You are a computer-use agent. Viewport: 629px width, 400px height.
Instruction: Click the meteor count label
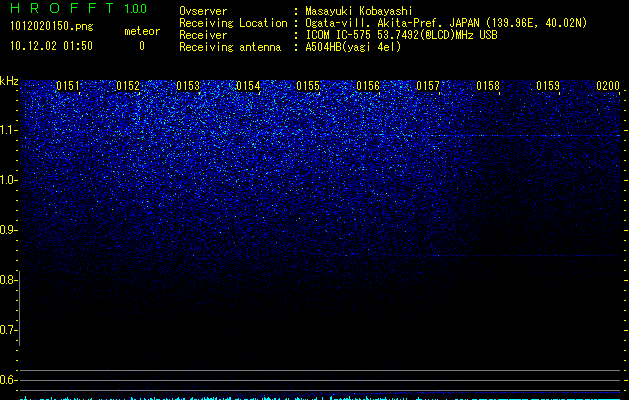pos(142,31)
